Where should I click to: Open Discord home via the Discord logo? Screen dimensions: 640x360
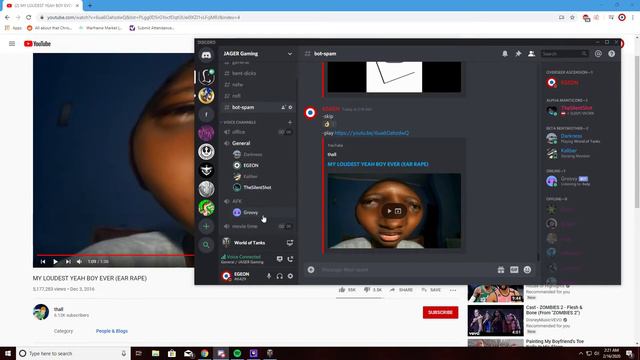[x=206, y=55]
